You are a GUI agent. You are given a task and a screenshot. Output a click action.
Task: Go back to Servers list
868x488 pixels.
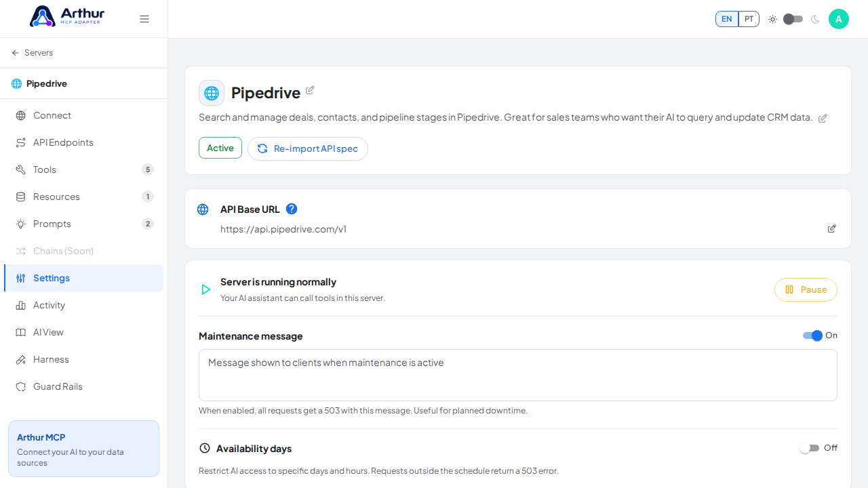click(33, 53)
